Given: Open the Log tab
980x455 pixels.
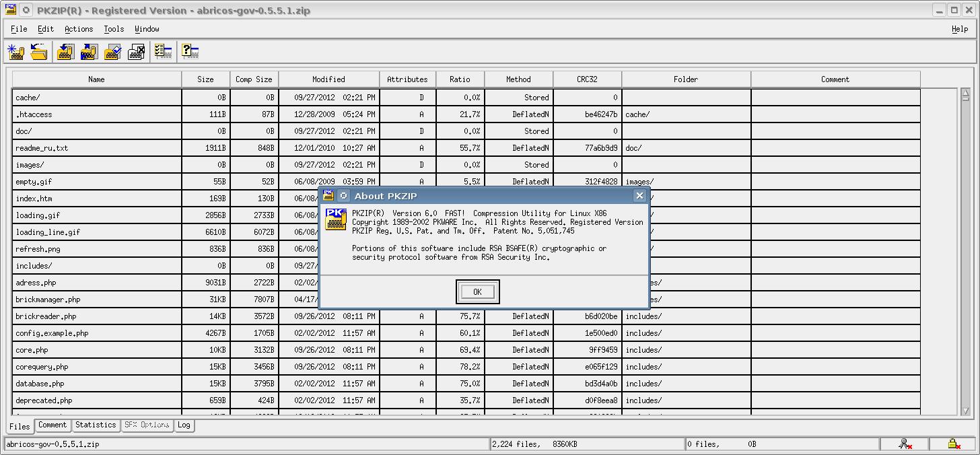Looking at the screenshot, I should [x=184, y=425].
